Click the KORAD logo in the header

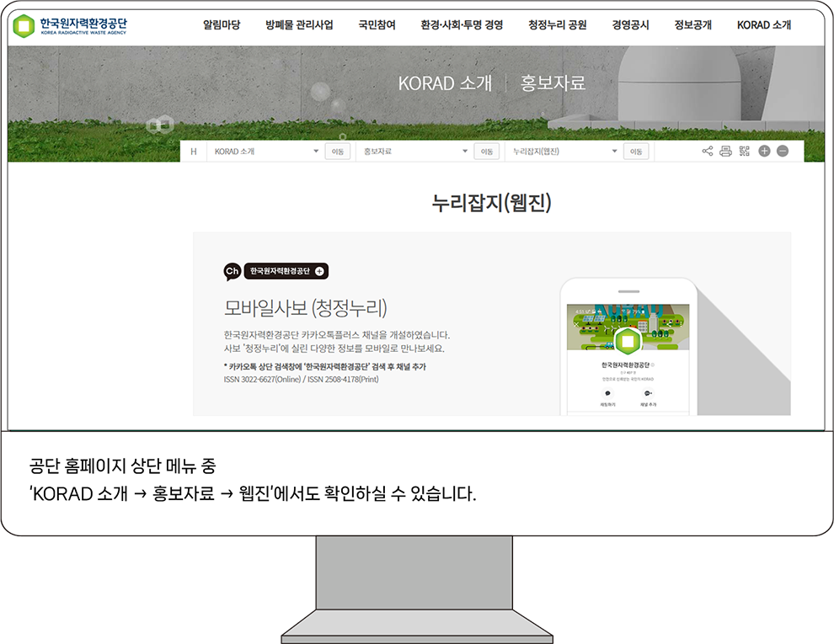coord(71,26)
